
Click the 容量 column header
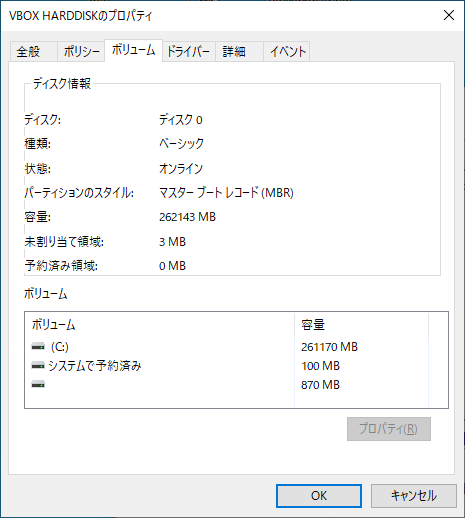361,325
